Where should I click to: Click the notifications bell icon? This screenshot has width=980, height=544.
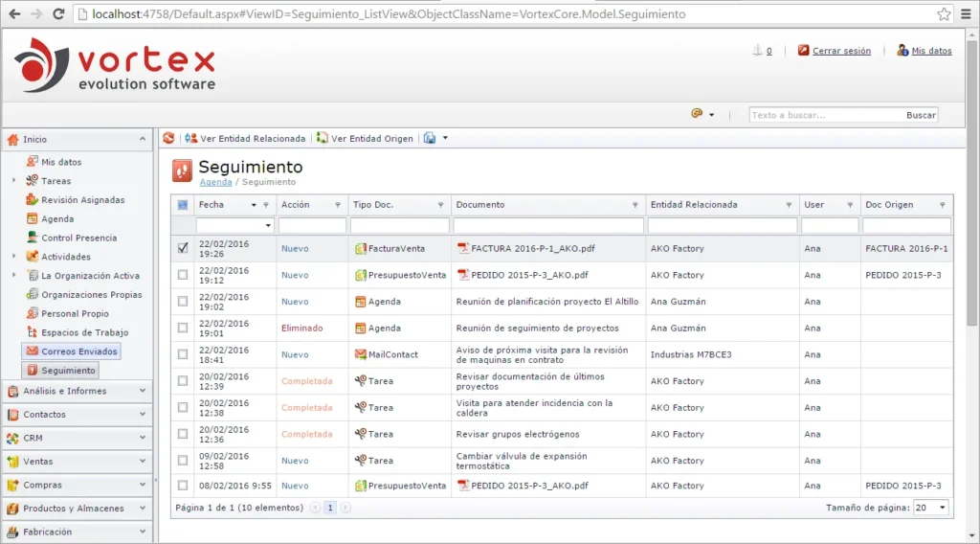pos(757,51)
